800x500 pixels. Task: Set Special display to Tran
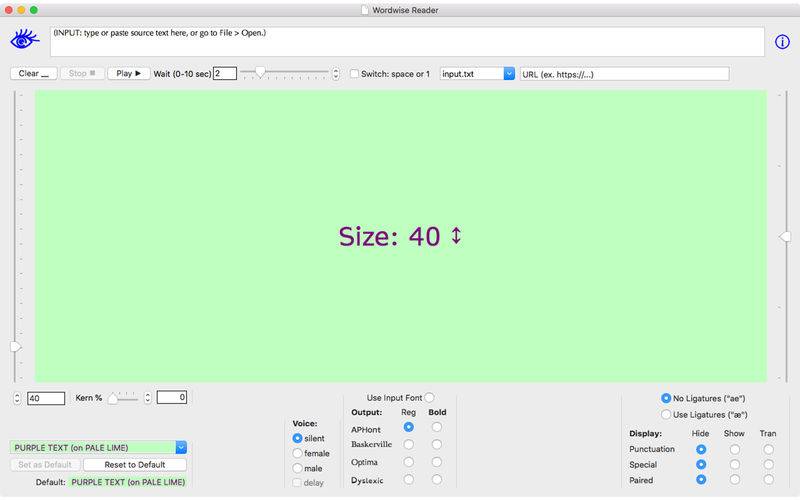click(768, 464)
